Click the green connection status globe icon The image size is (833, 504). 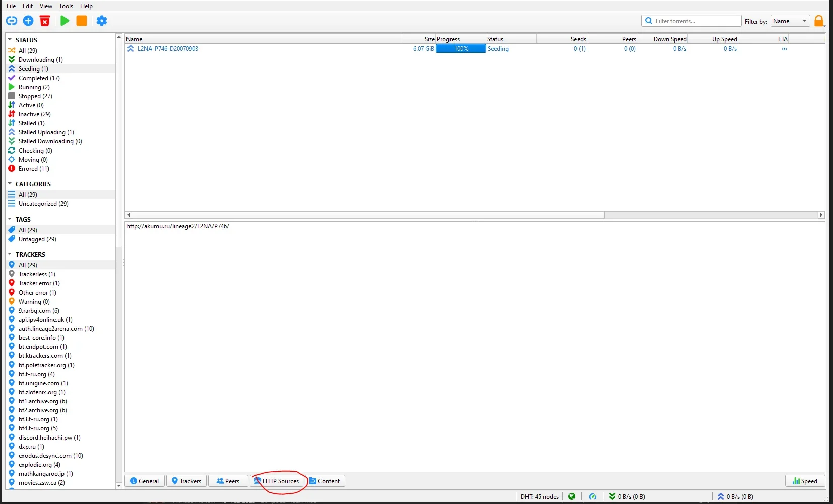(572, 496)
